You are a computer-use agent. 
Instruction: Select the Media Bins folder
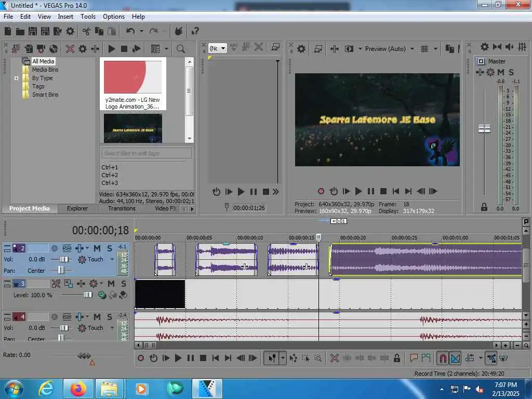[45, 70]
